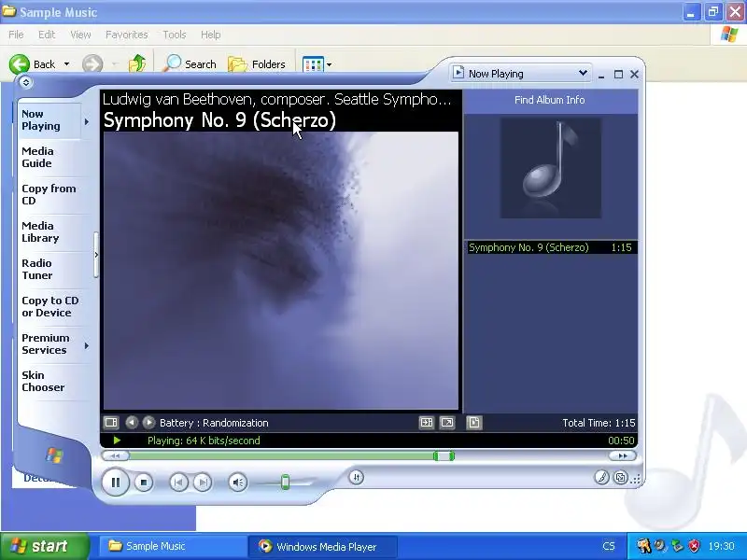The image size is (747, 560).
Task: Click the Ludwig van Beethoven artist line
Action: coord(276,99)
